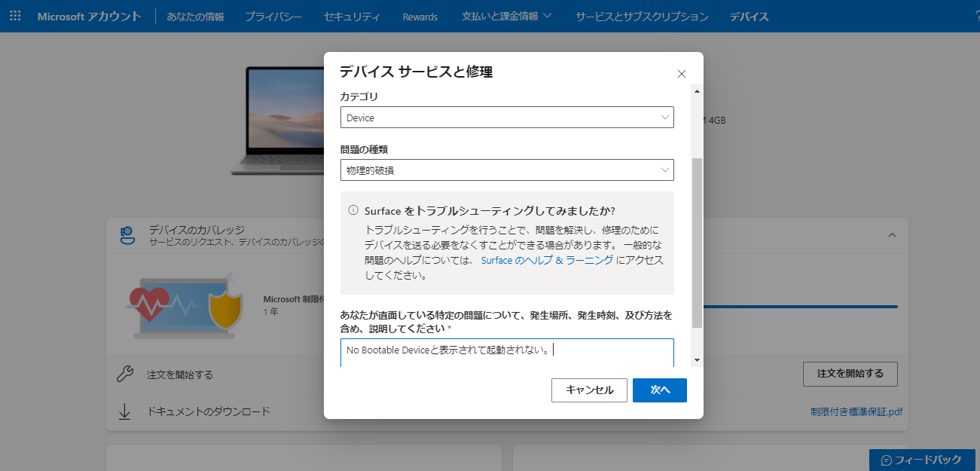Open the Rewards tab
The width and height of the screenshot is (980, 471).
tap(420, 16)
